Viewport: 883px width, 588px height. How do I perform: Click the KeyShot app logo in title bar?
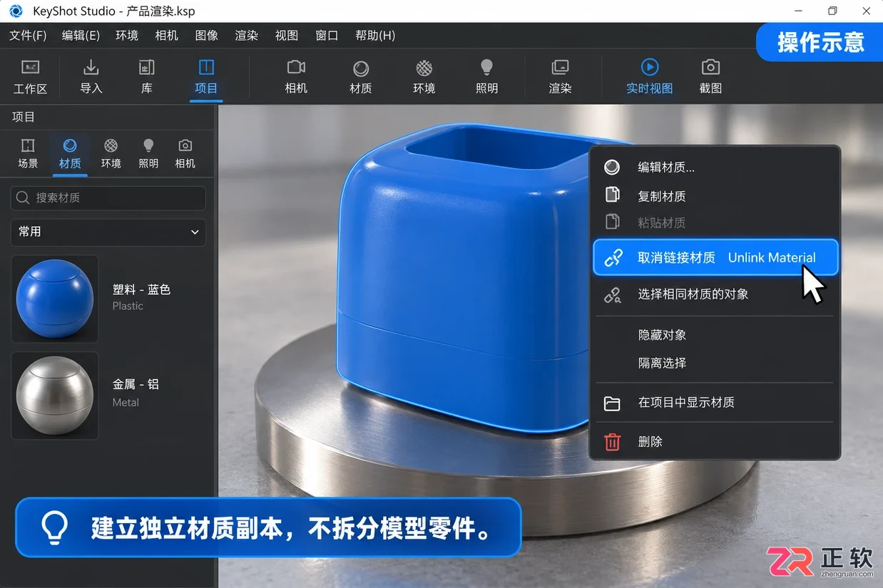point(16,11)
